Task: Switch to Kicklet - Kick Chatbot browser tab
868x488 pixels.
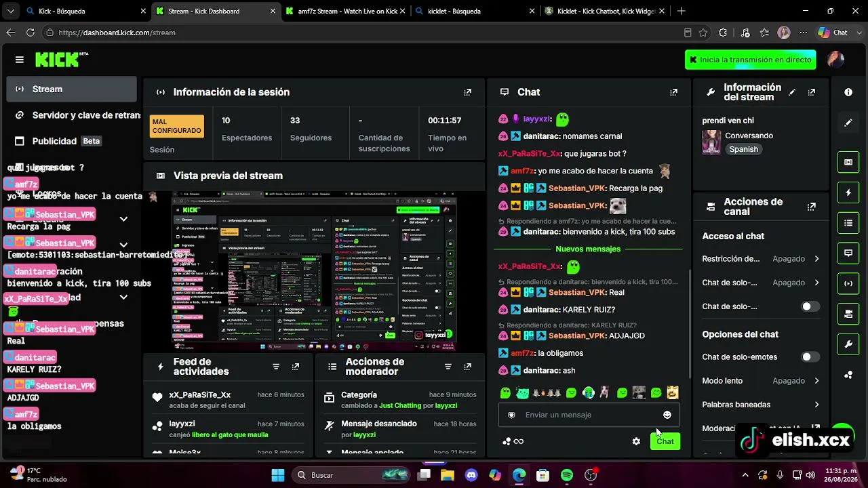Action: coord(603,11)
